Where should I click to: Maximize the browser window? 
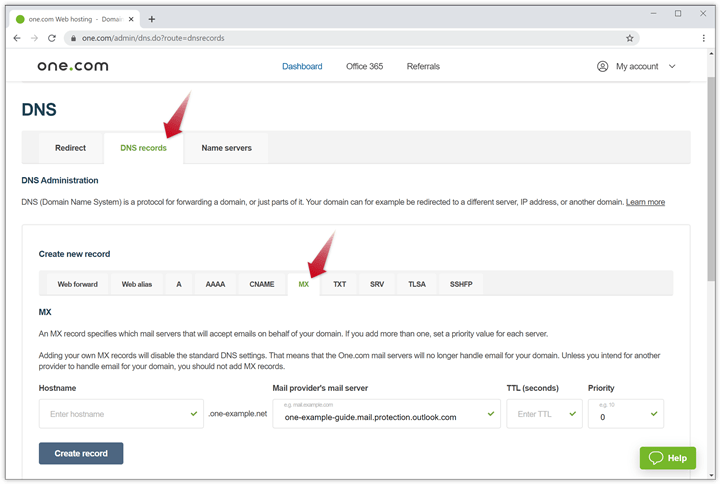(678, 14)
